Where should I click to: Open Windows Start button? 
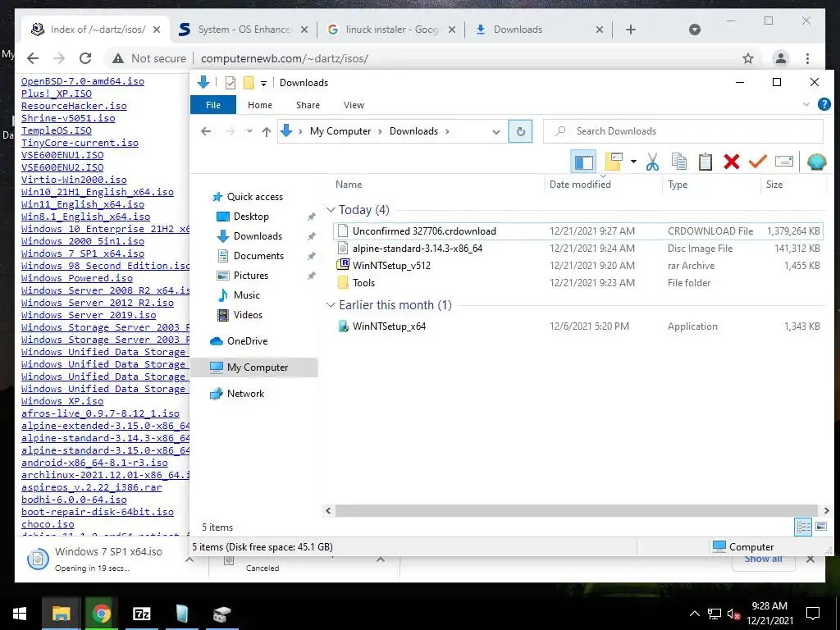pos(20,614)
